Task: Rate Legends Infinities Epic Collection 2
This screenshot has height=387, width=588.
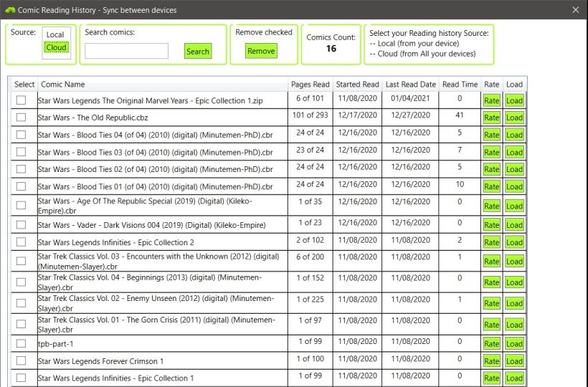Action: coord(491,242)
